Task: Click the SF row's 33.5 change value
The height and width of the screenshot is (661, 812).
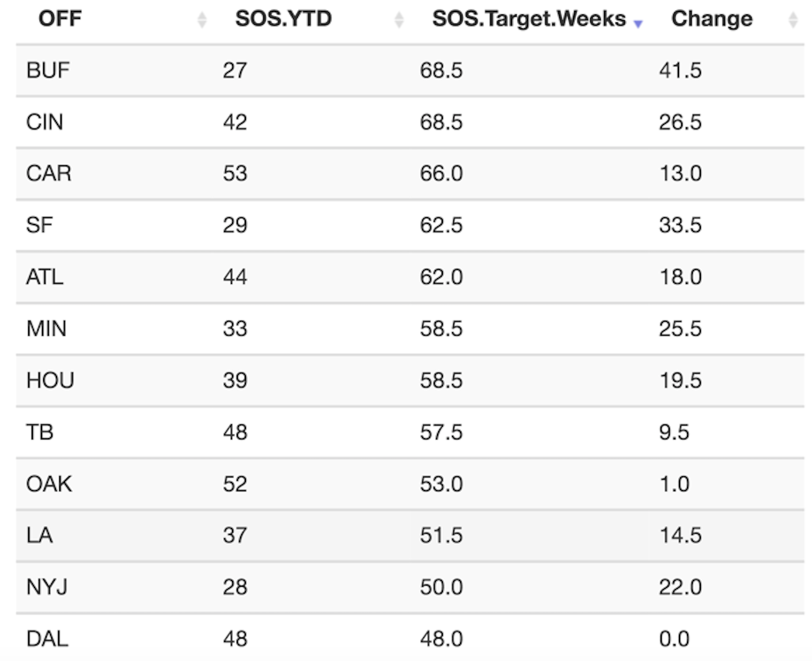Action: [680, 225]
